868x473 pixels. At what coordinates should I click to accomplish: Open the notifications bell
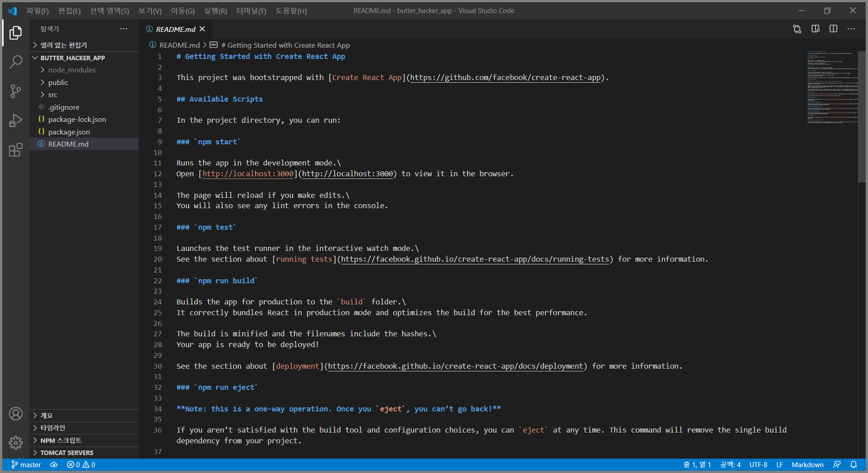pos(854,465)
